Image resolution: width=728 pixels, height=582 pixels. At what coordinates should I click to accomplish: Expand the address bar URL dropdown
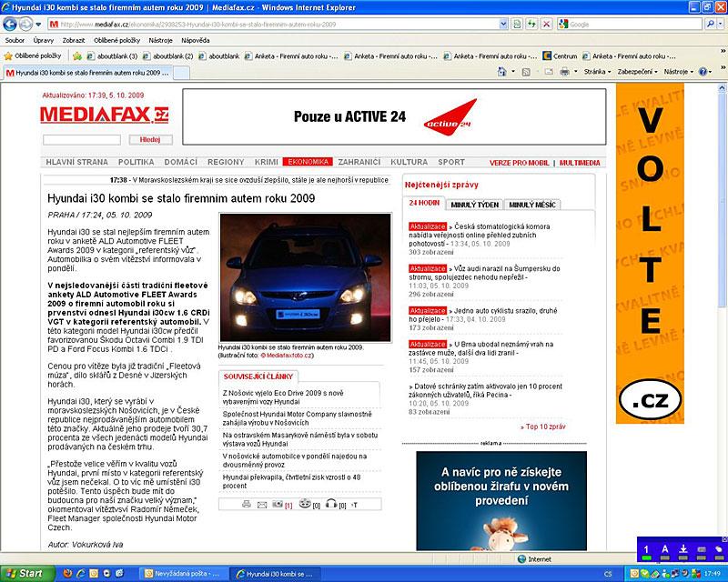[504, 25]
